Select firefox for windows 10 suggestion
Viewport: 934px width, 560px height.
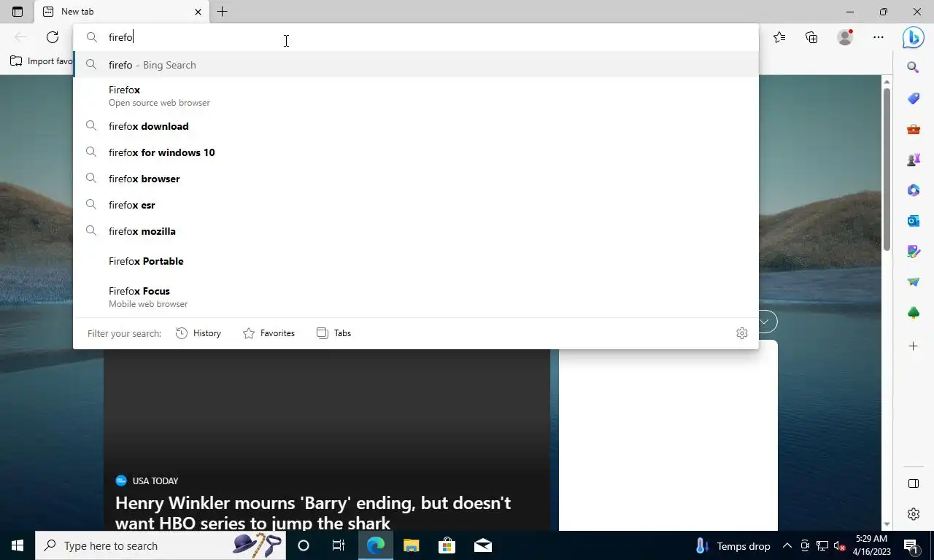pos(416,152)
